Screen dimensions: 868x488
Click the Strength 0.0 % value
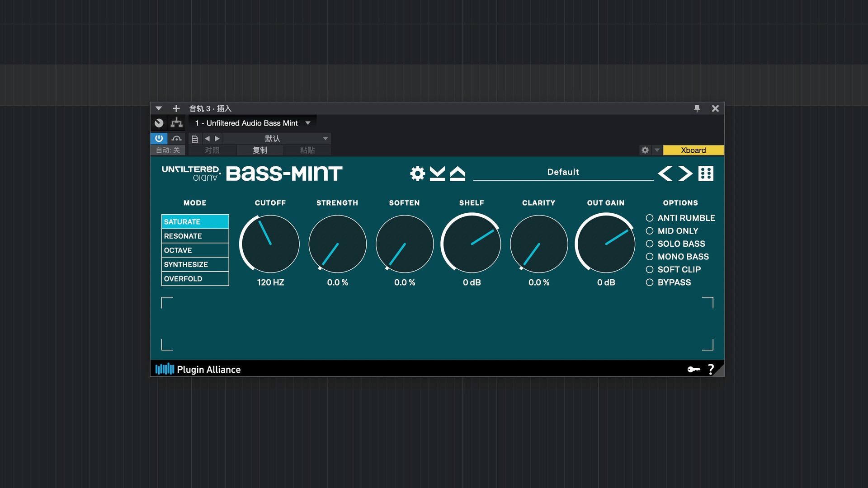tap(337, 282)
